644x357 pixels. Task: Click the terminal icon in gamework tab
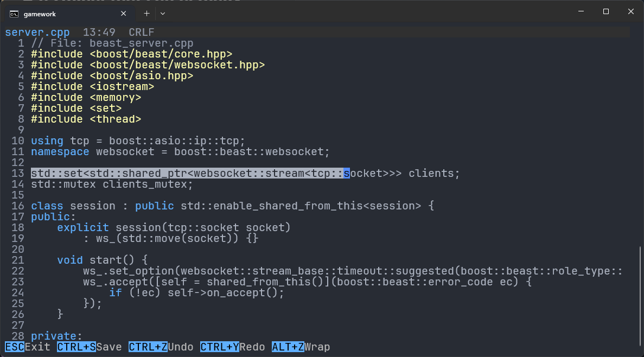(14, 14)
